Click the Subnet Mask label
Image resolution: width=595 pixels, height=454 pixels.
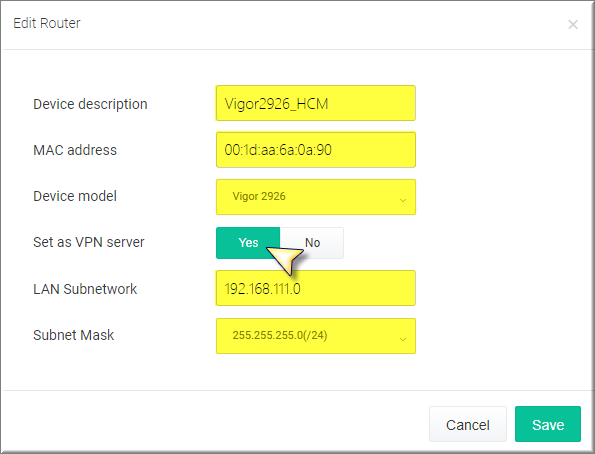[74, 335]
